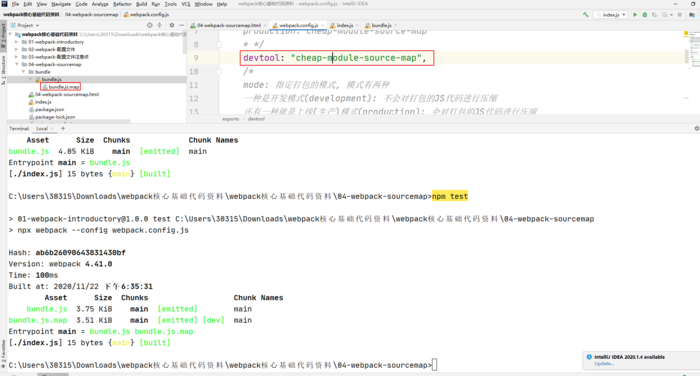The height and width of the screenshot is (376, 700).
Task: Click the devtool breadcrumb below editor
Action: pos(256,119)
